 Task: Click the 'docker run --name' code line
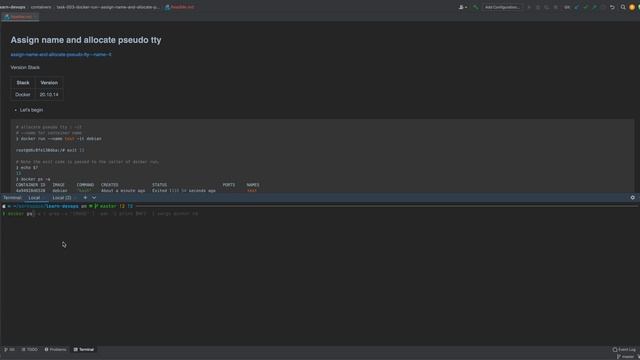[x=59, y=139]
